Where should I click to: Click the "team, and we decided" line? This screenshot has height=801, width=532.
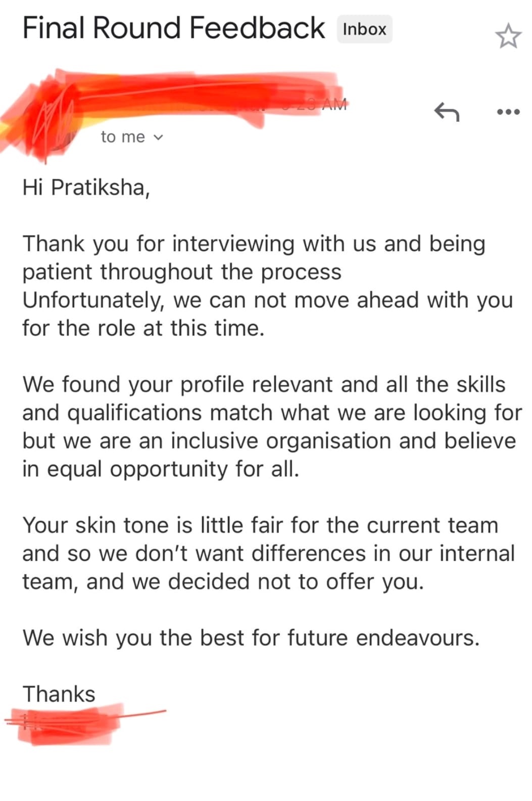[223, 582]
